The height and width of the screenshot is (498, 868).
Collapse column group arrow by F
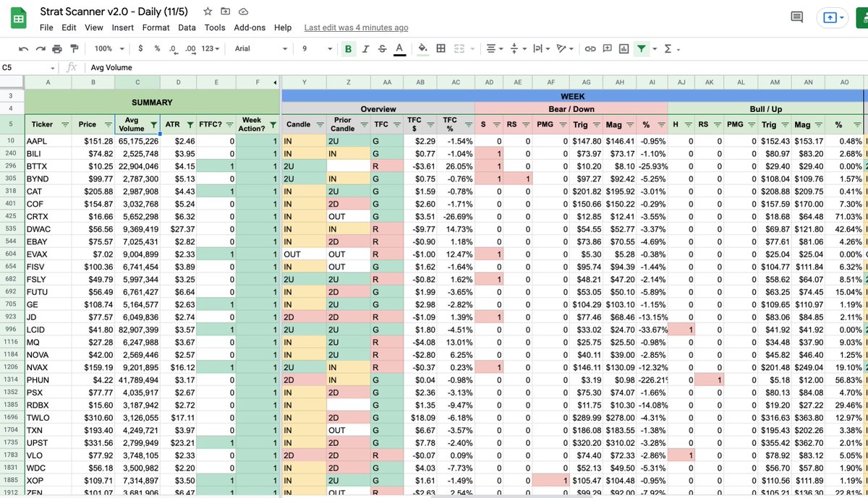click(274, 82)
